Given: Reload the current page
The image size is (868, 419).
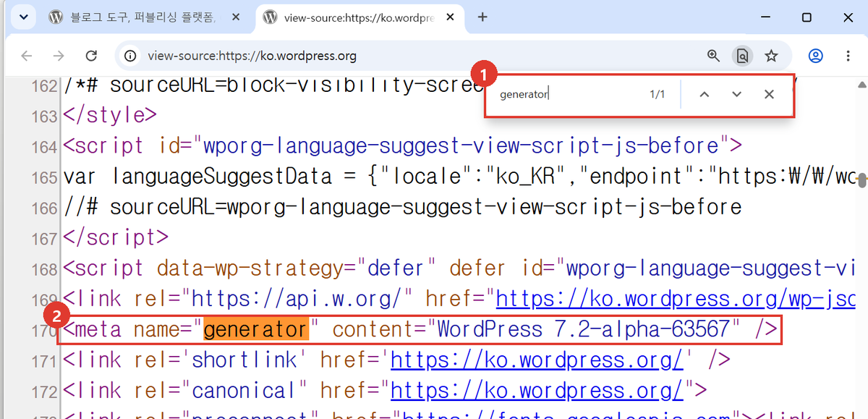Looking at the screenshot, I should 91,56.
